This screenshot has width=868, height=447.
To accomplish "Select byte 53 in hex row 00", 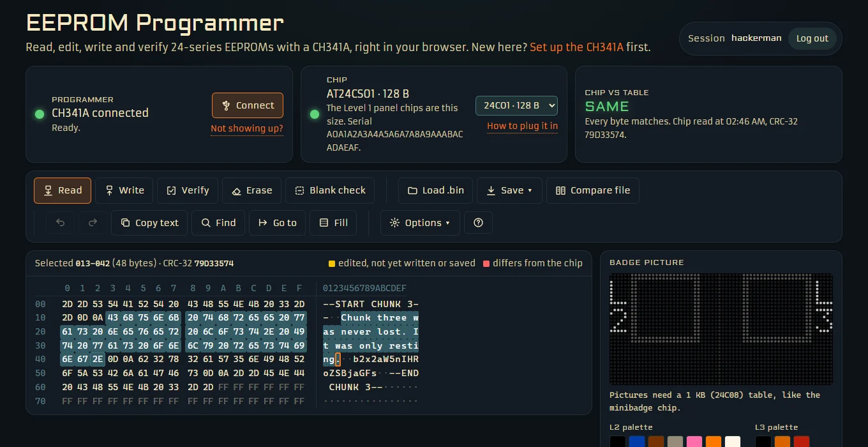I will tap(98, 304).
